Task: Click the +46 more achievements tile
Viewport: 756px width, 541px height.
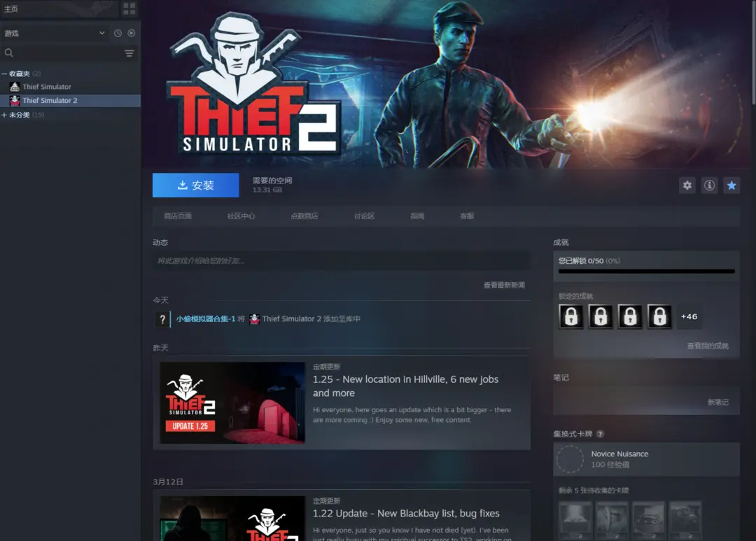Action: tap(689, 317)
